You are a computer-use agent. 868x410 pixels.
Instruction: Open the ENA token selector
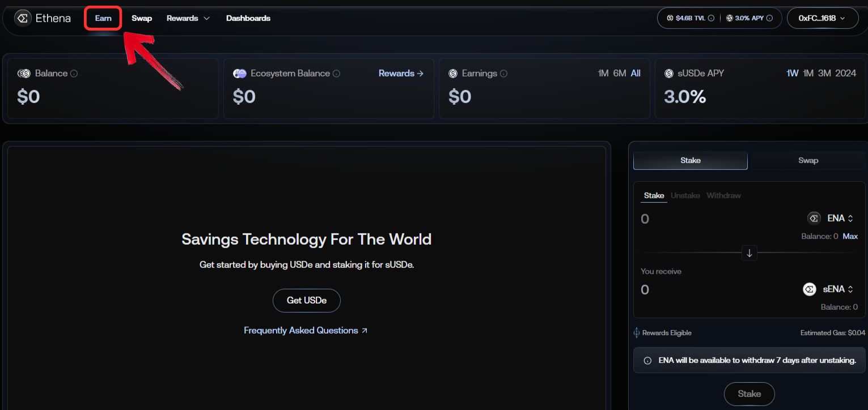pos(831,218)
